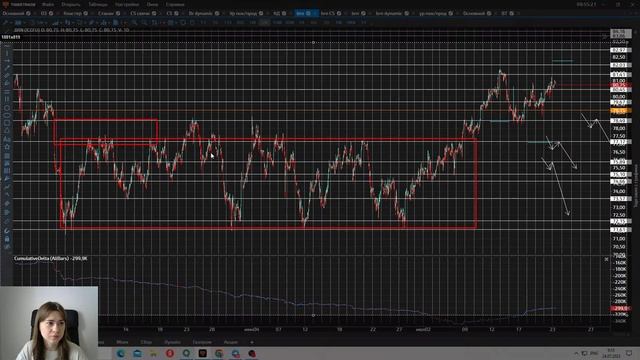This screenshot has width=640, height=360.
Task: Open the Окна menu
Action: point(152,4)
